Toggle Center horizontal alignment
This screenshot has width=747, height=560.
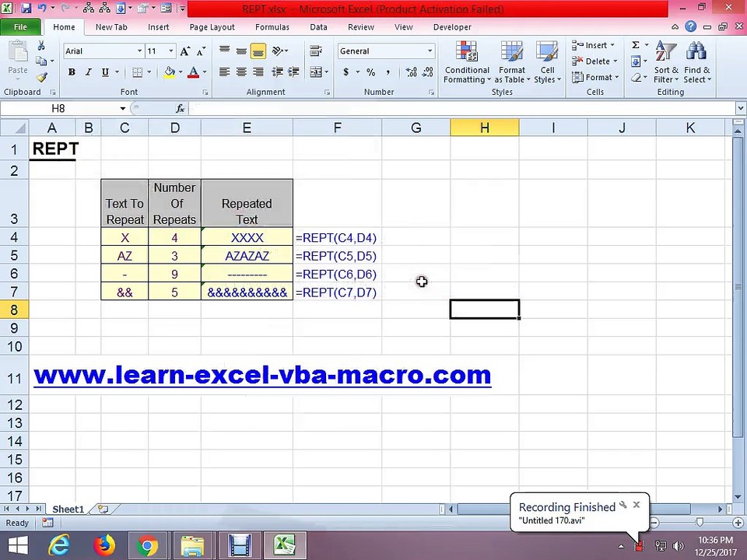coord(241,72)
